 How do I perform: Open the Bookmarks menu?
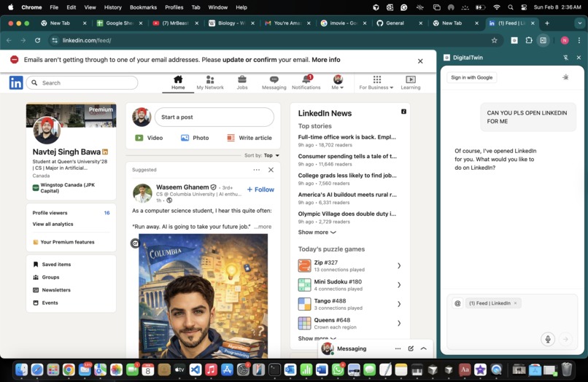(143, 7)
